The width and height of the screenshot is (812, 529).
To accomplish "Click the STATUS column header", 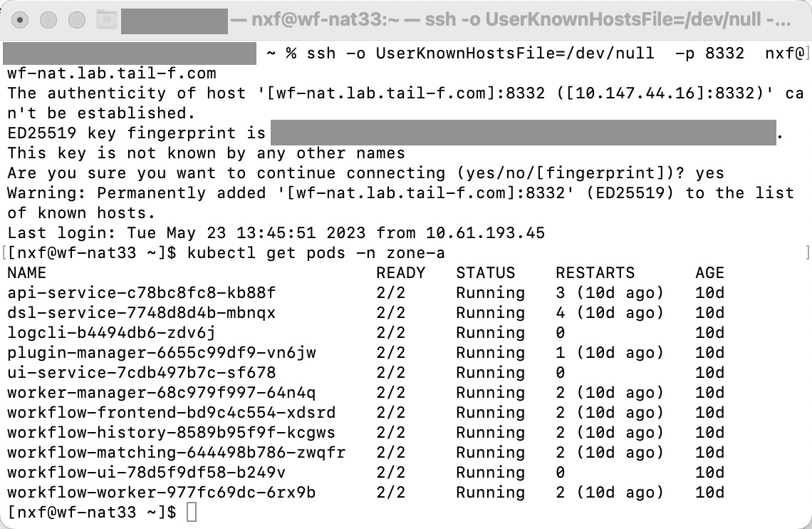I will pos(485,273).
